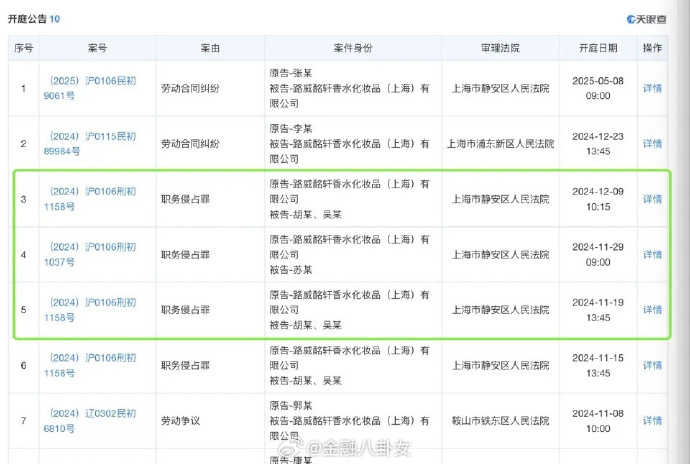Open case link (2024)沪0106刑初1037号
This screenshot has width=690, height=464.
pos(90,254)
